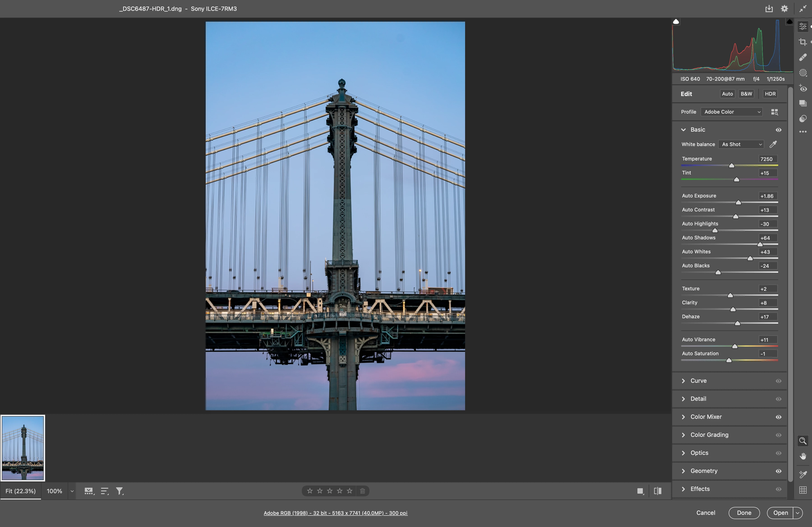The width and height of the screenshot is (812, 527).
Task: Click the Done button
Action: click(x=744, y=513)
